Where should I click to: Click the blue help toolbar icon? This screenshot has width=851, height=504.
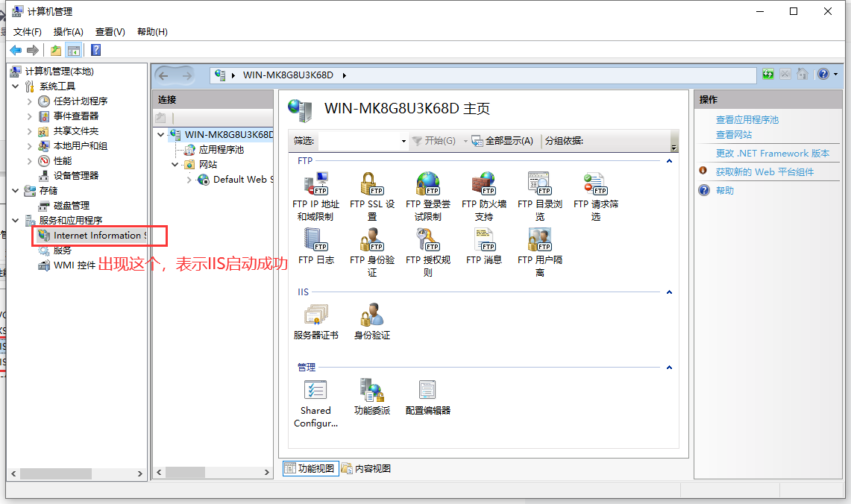point(95,51)
